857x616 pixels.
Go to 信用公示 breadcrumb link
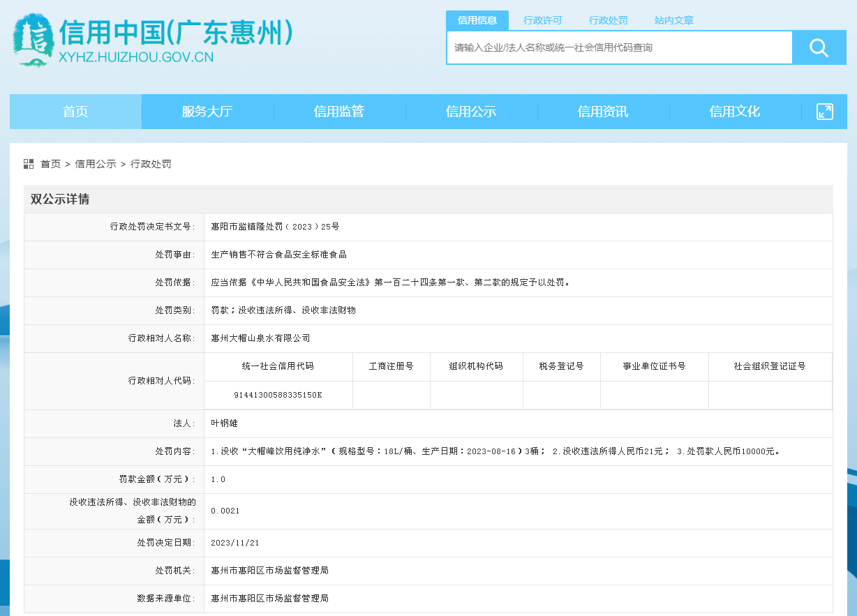(x=96, y=164)
